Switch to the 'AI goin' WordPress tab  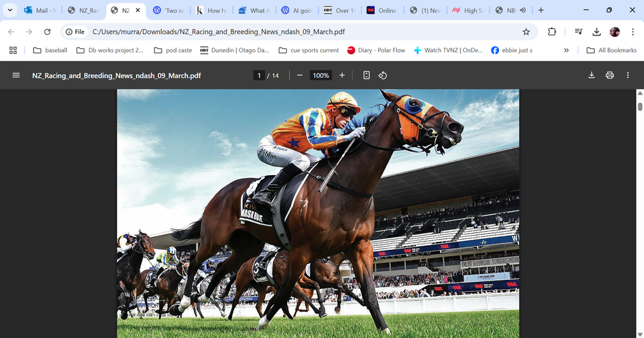tap(299, 10)
